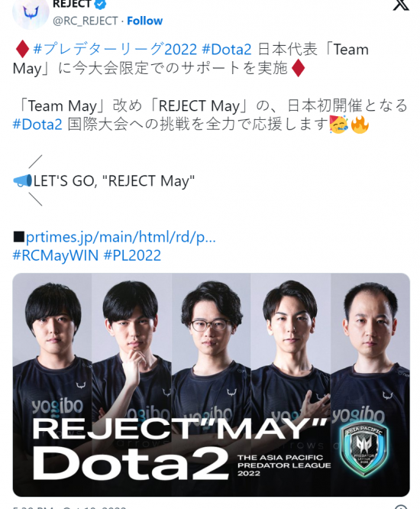
Task: Open the #Dota2 hashtag in the first line
Action: (x=227, y=50)
